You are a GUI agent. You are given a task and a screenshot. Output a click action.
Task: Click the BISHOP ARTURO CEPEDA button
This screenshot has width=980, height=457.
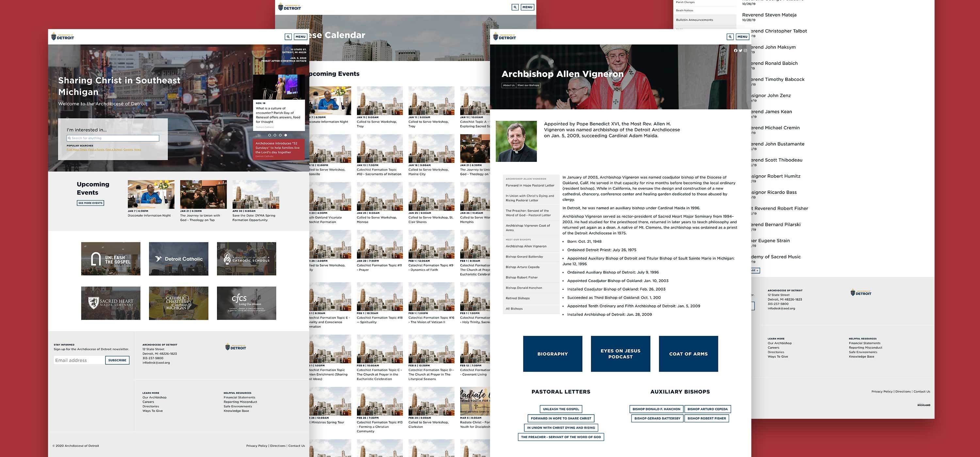pos(708,409)
